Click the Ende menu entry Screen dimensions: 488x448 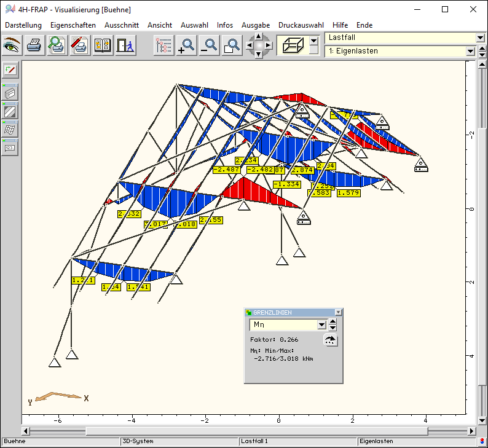[364, 25]
